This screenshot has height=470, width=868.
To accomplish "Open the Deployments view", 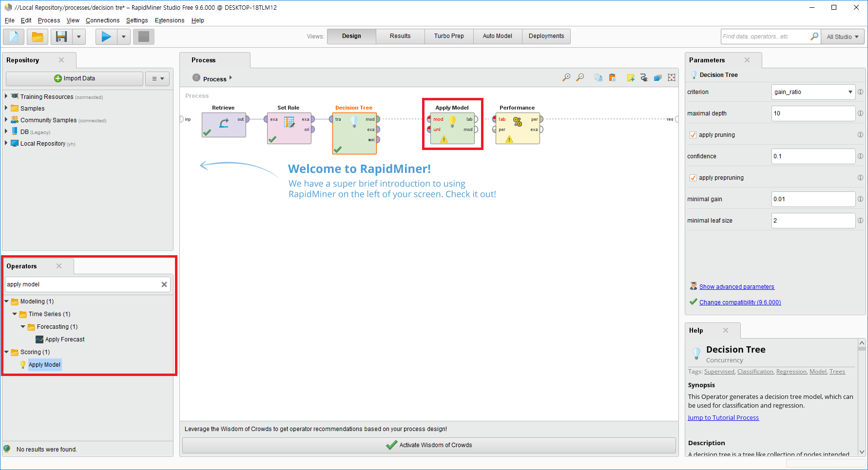I will [546, 36].
